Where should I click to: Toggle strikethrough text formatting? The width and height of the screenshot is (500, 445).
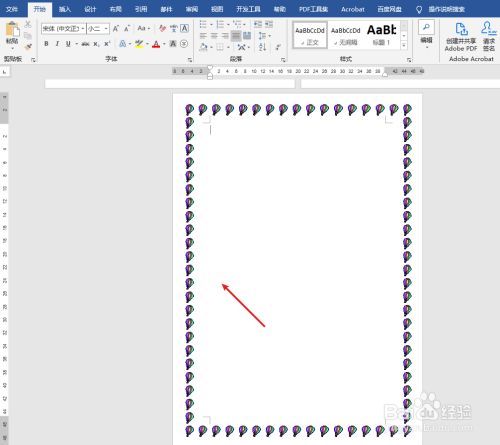click(85, 44)
